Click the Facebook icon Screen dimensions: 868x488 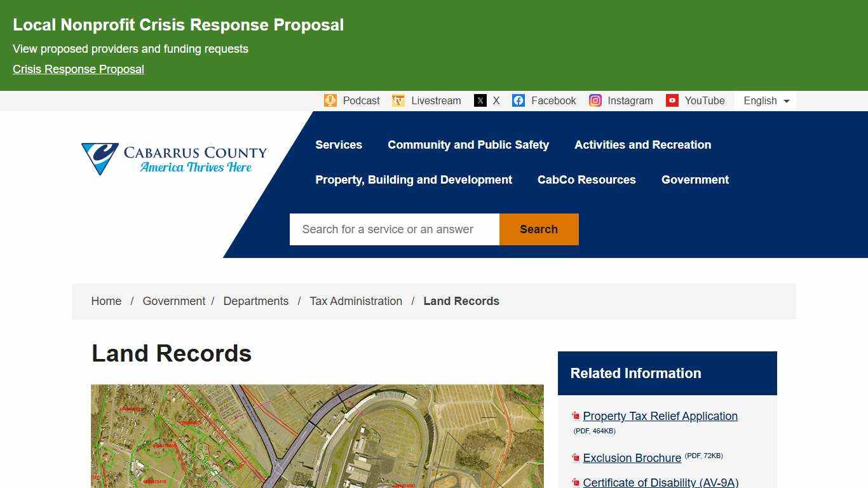click(519, 100)
